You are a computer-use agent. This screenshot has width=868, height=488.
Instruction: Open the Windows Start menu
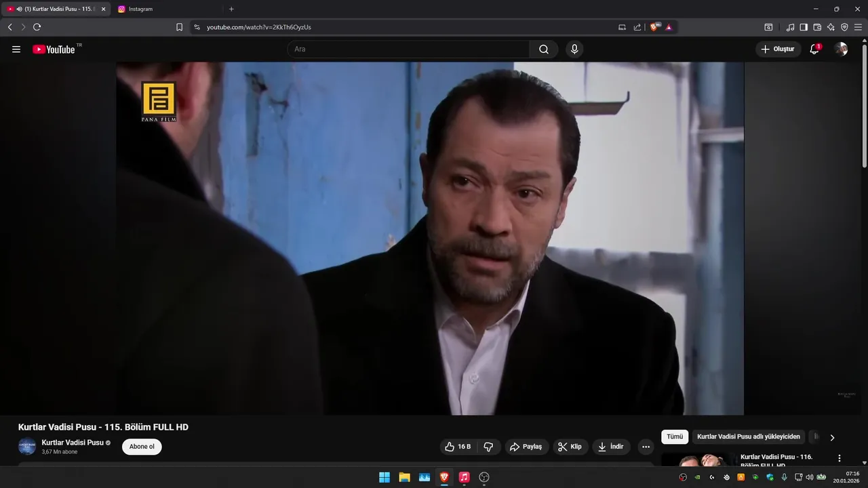384,477
